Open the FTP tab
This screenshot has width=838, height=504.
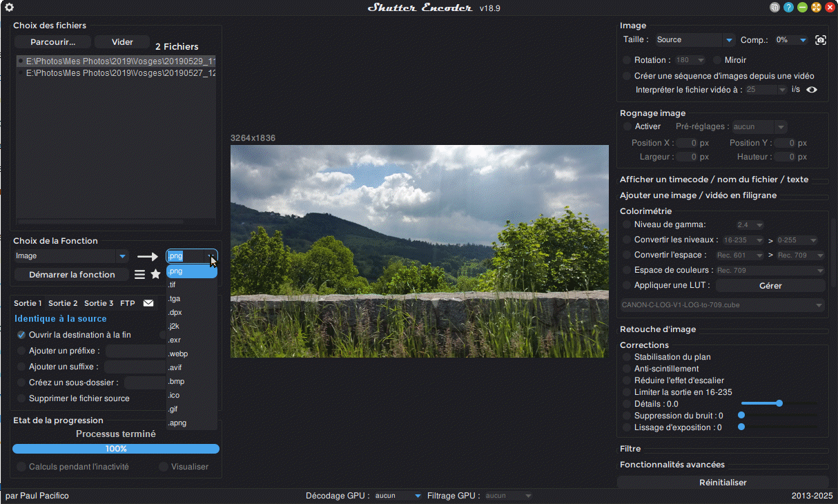pyautogui.click(x=127, y=302)
